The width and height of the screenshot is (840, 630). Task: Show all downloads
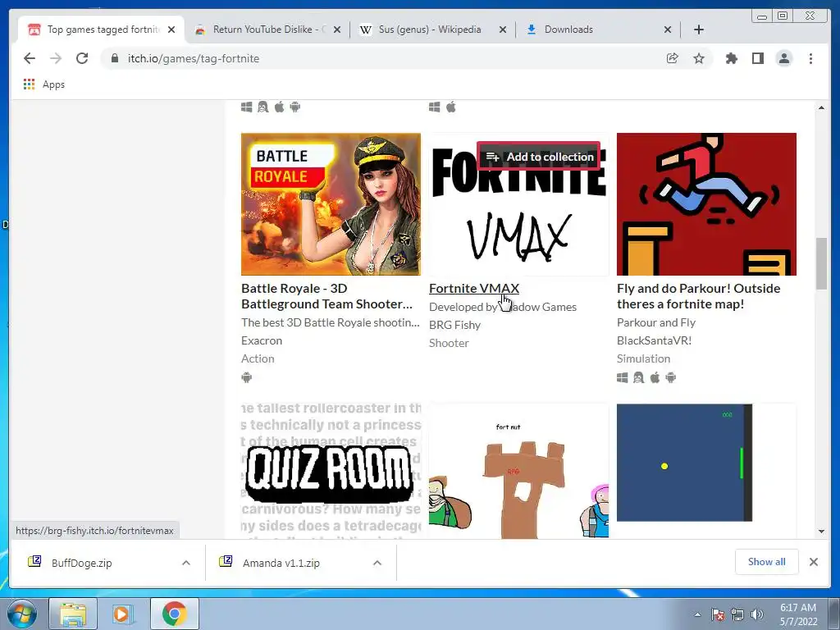767,562
